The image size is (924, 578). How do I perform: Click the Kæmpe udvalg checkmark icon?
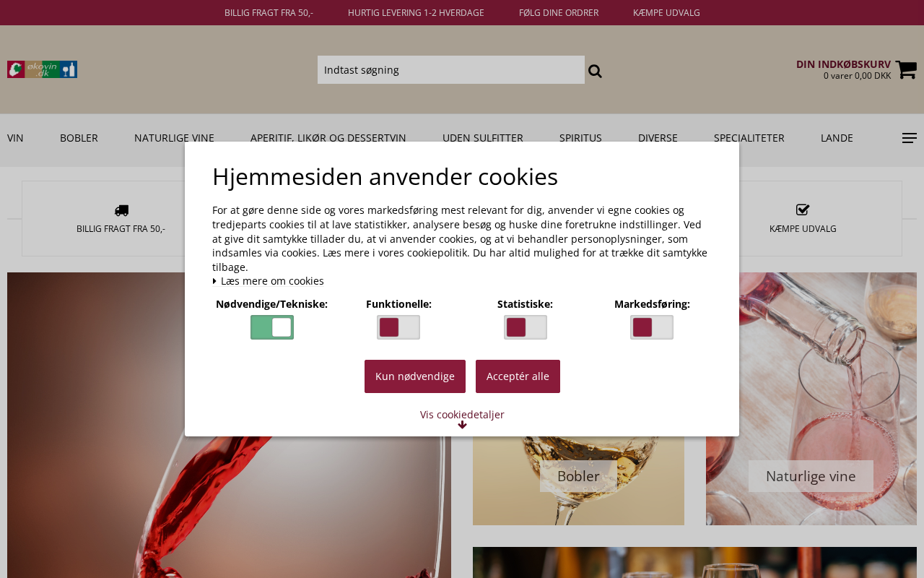click(x=803, y=210)
